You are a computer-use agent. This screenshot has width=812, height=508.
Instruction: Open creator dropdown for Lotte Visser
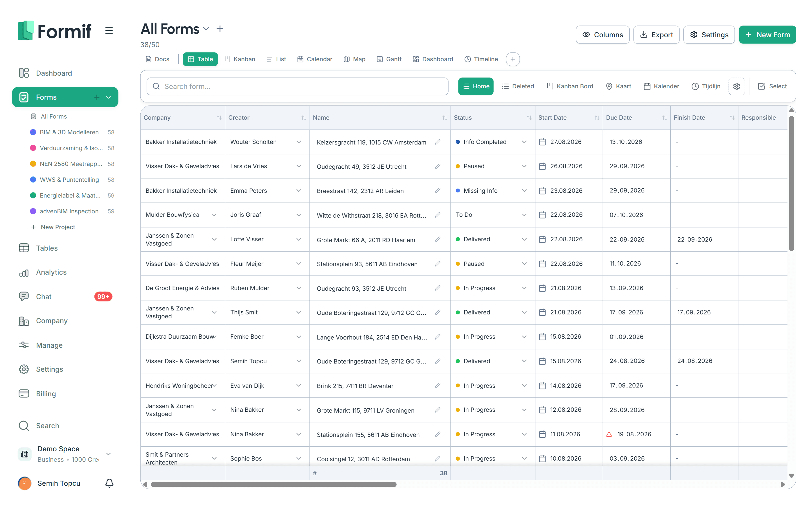pyautogui.click(x=298, y=239)
